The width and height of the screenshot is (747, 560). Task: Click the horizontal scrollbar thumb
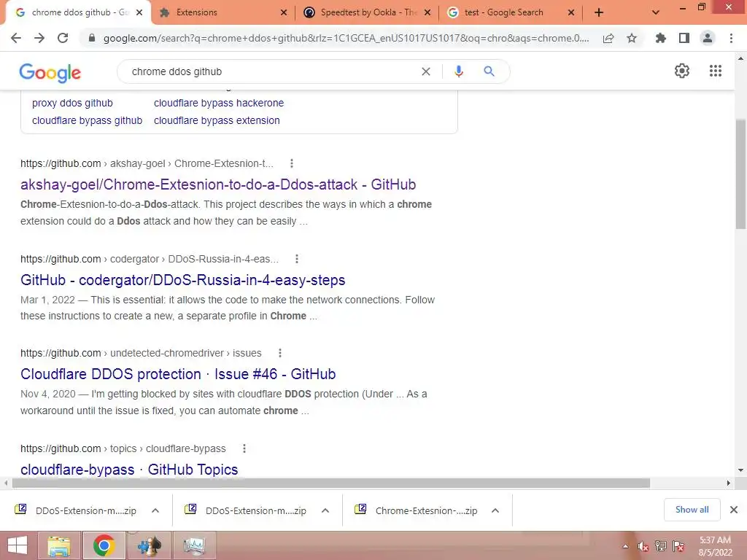(x=331, y=483)
